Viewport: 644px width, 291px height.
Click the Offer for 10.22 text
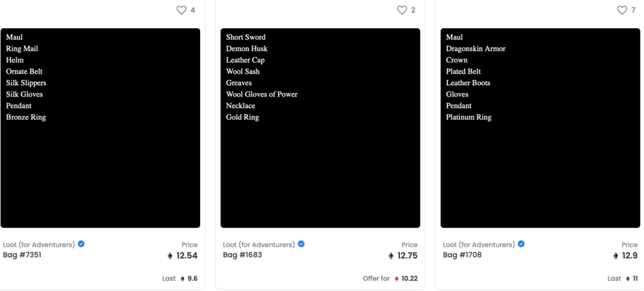(390, 279)
